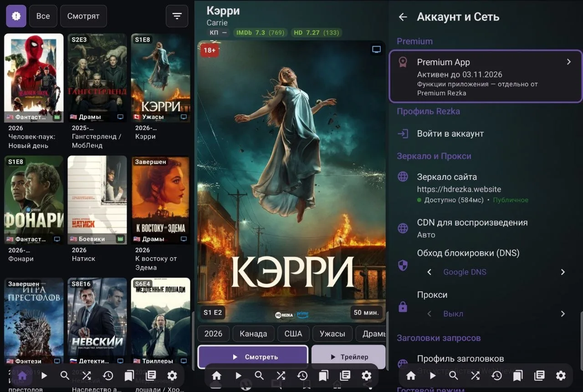Click the screen cast icon on Кэрри poster

tap(376, 50)
